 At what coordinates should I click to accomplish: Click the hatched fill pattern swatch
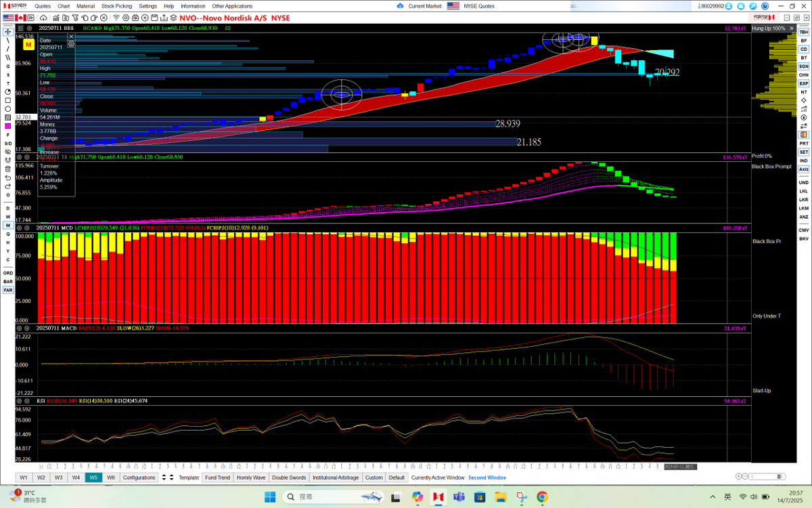tap(8, 117)
